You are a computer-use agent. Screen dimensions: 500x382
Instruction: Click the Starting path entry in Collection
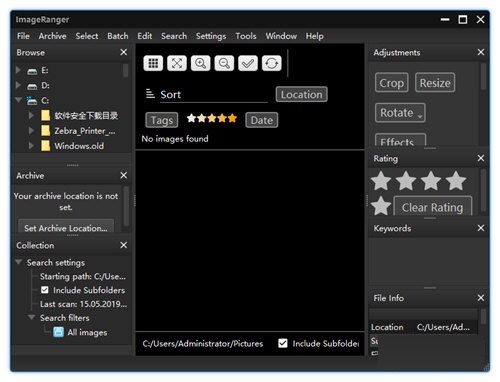pos(83,276)
